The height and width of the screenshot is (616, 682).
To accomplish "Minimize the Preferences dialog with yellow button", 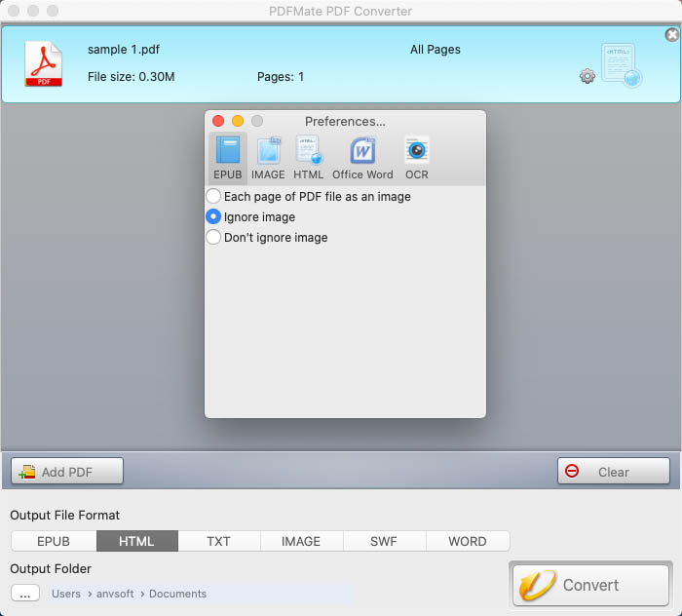I will point(238,121).
